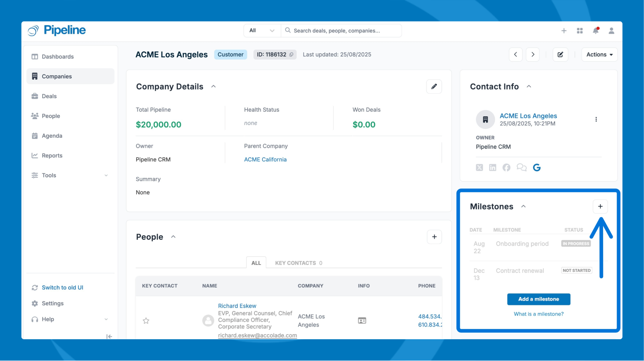Open Dashboards in the sidebar
Viewport: 644px width, 361px height.
point(70,57)
